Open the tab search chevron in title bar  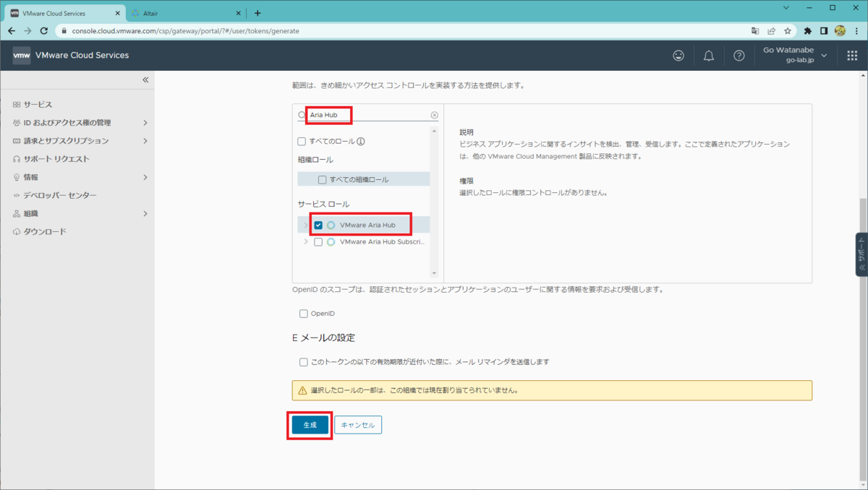(787, 7)
